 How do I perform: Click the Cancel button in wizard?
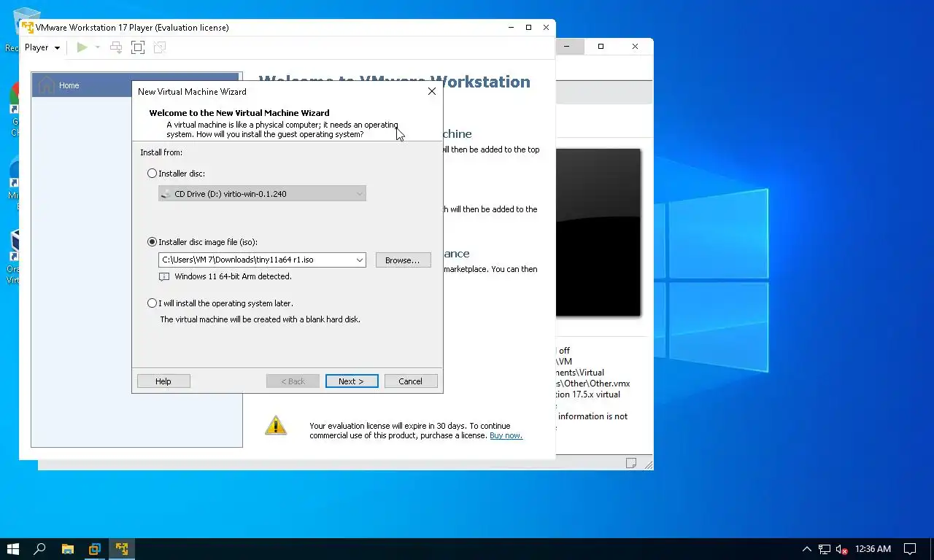click(410, 381)
